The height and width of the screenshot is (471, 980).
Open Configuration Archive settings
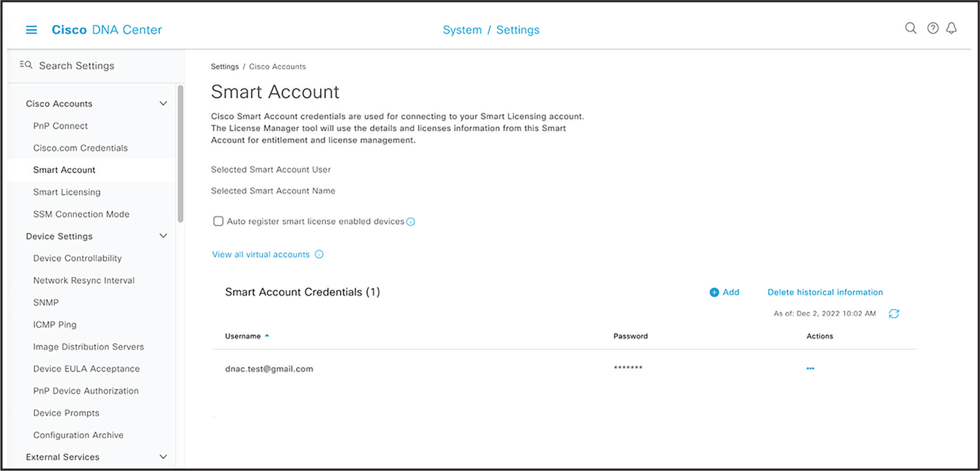point(78,435)
